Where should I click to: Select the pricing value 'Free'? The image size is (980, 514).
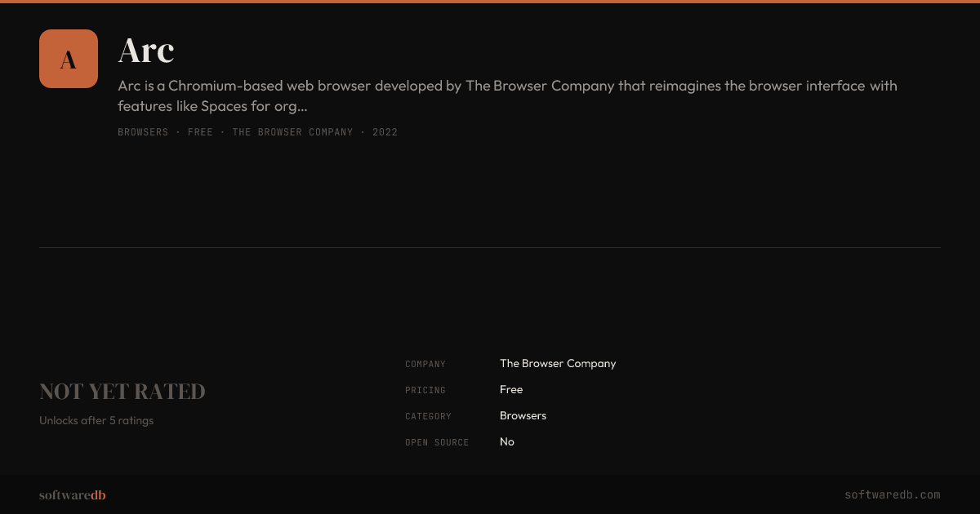click(511, 390)
